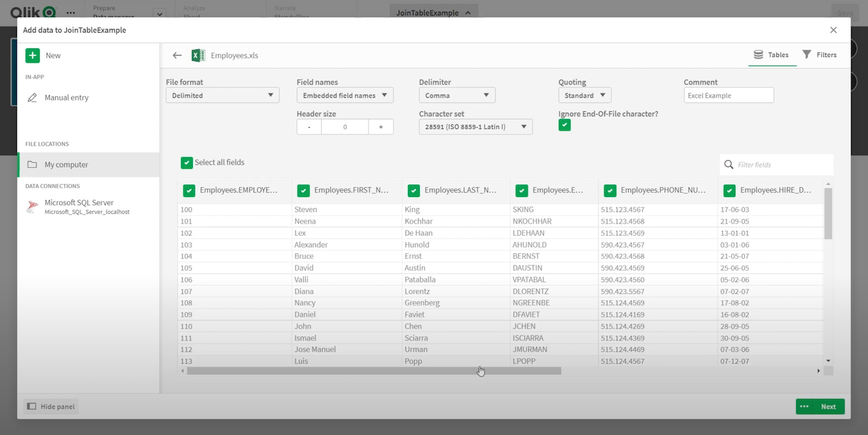Open the Delimiter dropdown showing Comma

[457, 95]
